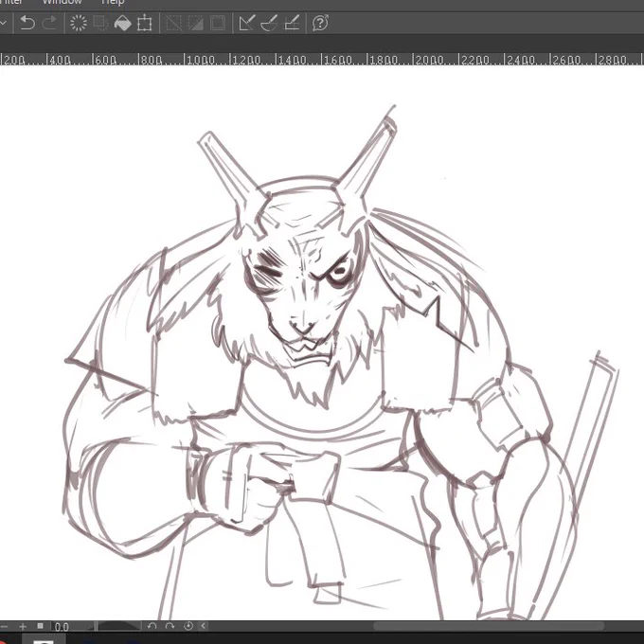The width and height of the screenshot is (644, 644).
Task: Click the 2000 mark on ruler
Action: pyautogui.click(x=430, y=60)
